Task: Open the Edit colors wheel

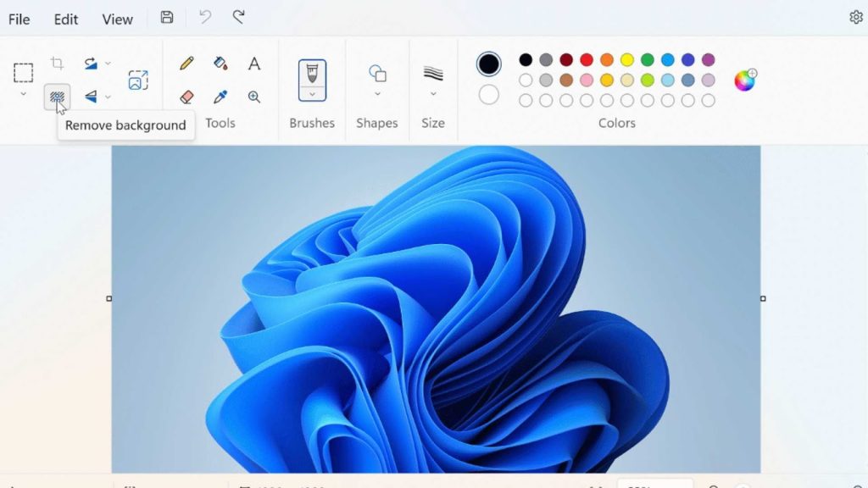Action: click(744, 80)
